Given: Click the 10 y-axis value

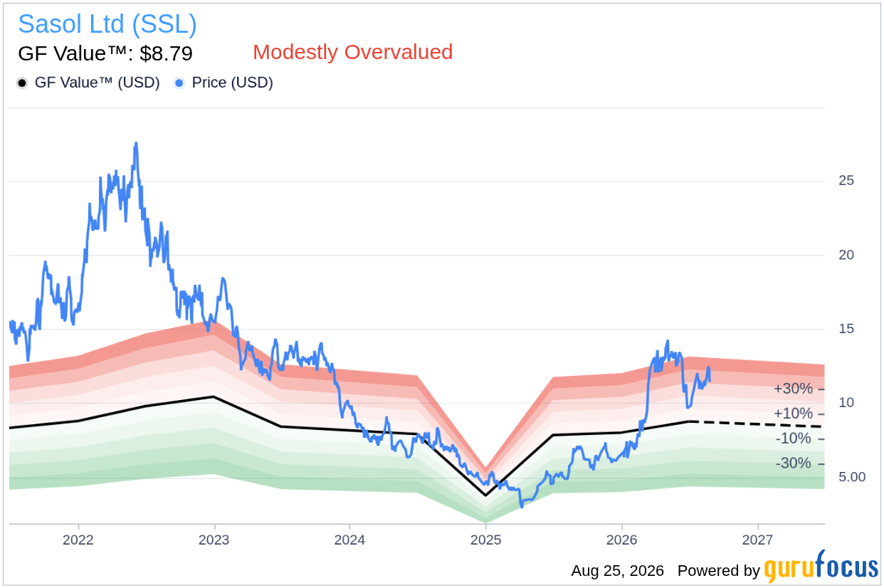Looking at the screenshot, I should tap(846, 403).
